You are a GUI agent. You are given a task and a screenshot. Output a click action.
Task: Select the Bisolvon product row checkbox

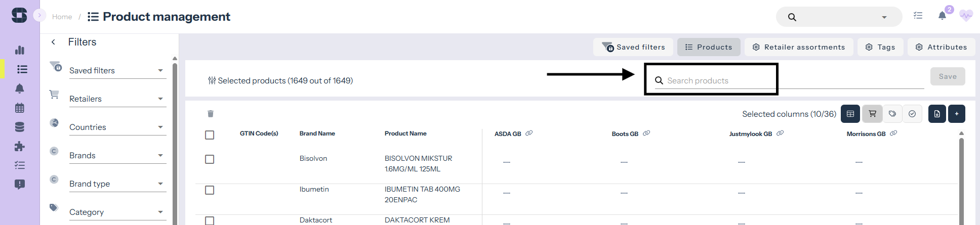(x=210, y=159)
